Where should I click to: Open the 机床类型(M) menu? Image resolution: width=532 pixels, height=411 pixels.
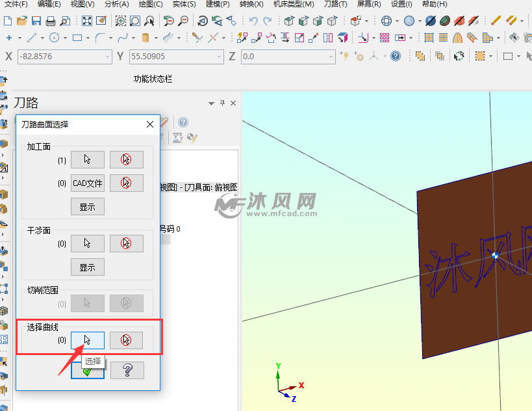[x=294, y=4]
